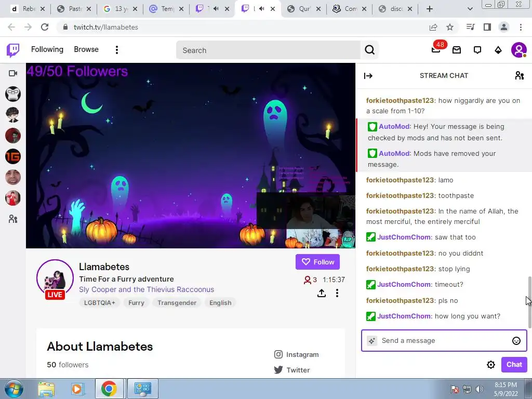Image resolution: width=532 pixels, height=399 pixels.
Task: Click the search magnifier button
Action: (x=369, y=50)
